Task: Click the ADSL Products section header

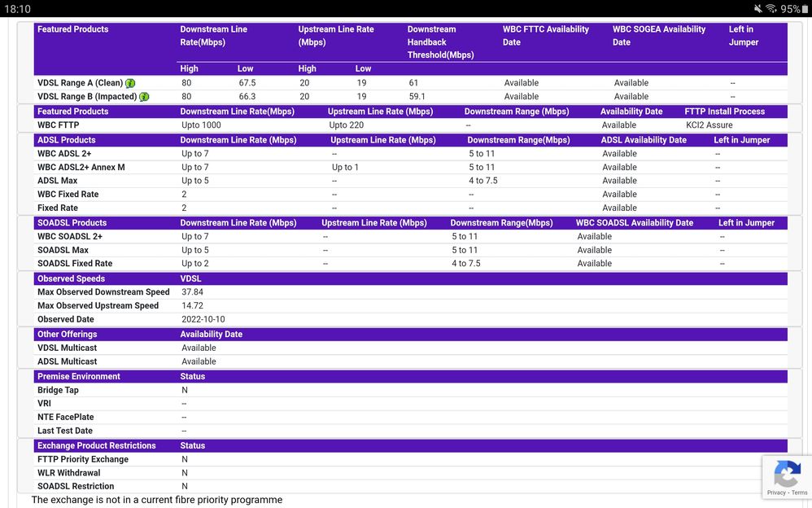Action: click(x=67, y=140)
